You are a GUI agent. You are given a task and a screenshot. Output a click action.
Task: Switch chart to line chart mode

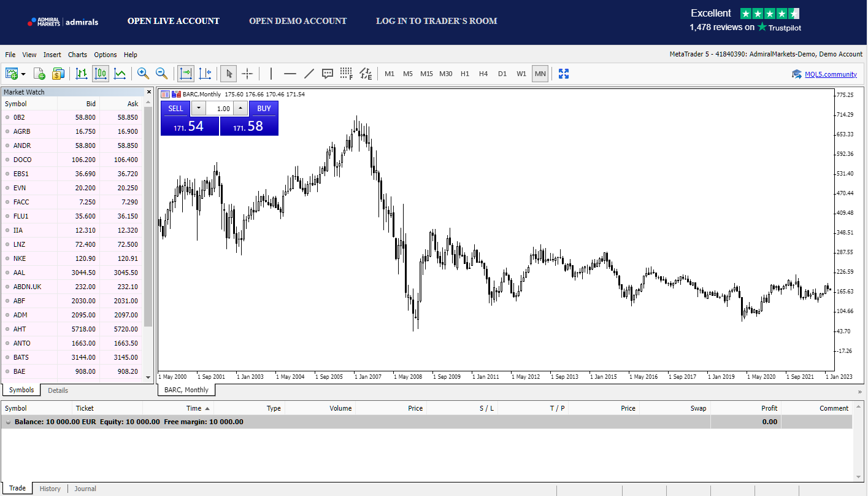[120, 74]
